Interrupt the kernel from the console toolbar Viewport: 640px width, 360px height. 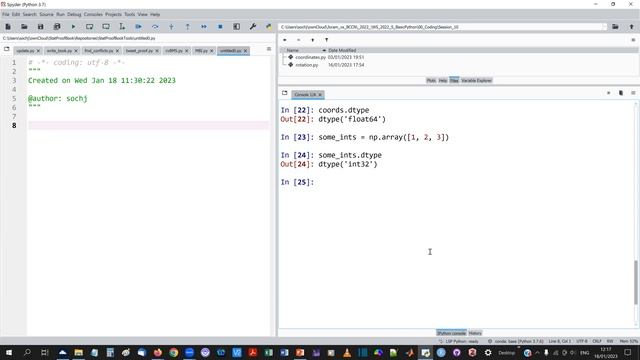609,93
